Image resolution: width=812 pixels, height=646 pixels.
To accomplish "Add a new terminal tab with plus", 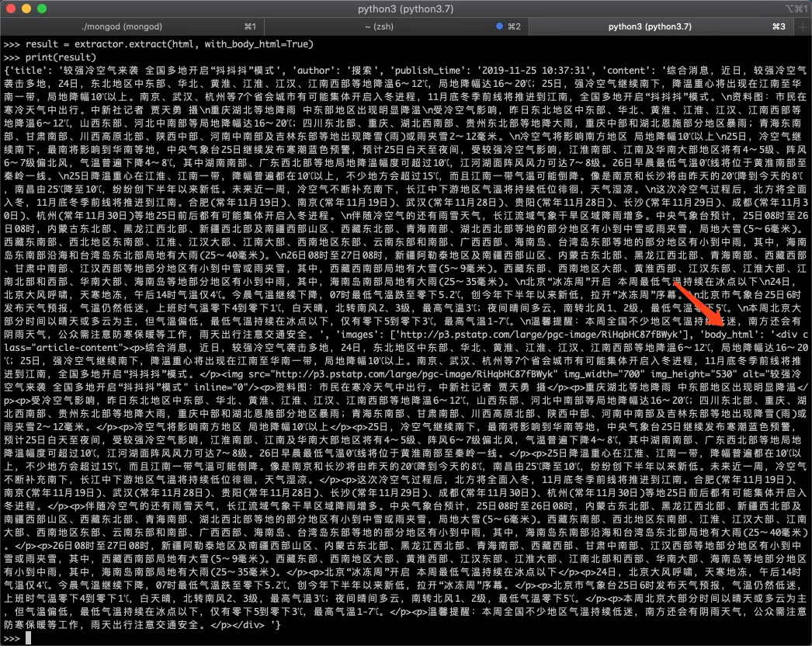I will point(803,26).
